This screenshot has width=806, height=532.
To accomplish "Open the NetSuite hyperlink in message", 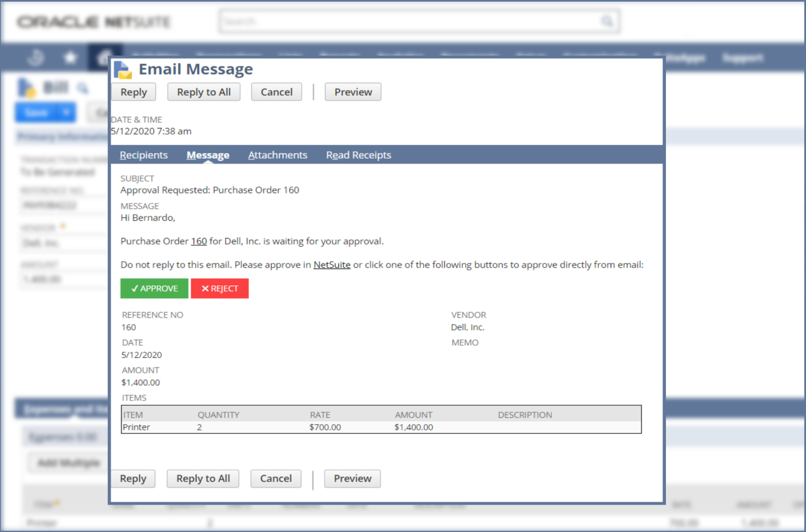I will (332, 265).
